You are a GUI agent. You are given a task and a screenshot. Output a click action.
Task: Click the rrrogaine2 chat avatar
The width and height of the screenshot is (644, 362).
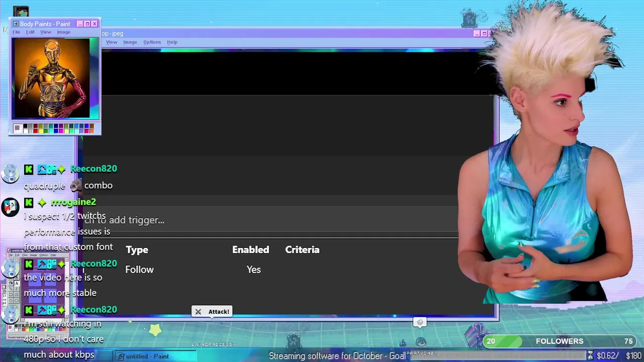pyautogui.click(x=10, y=207)
